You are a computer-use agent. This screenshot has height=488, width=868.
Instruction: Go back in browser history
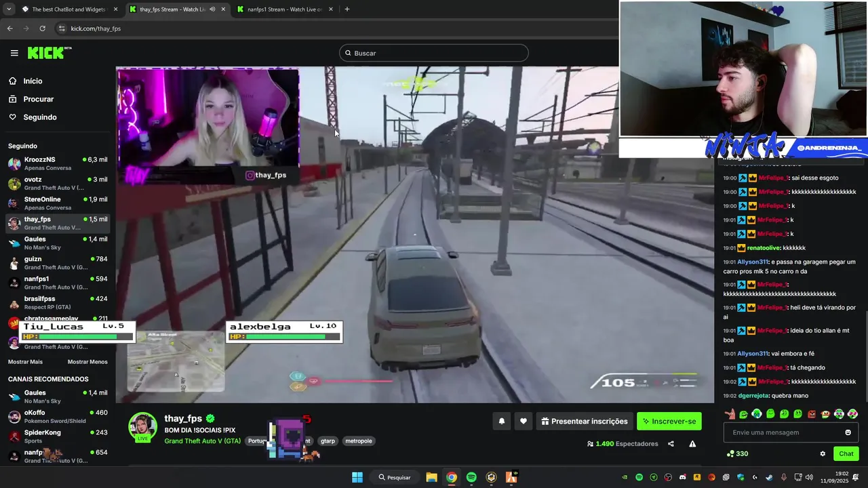click(9, 28)
